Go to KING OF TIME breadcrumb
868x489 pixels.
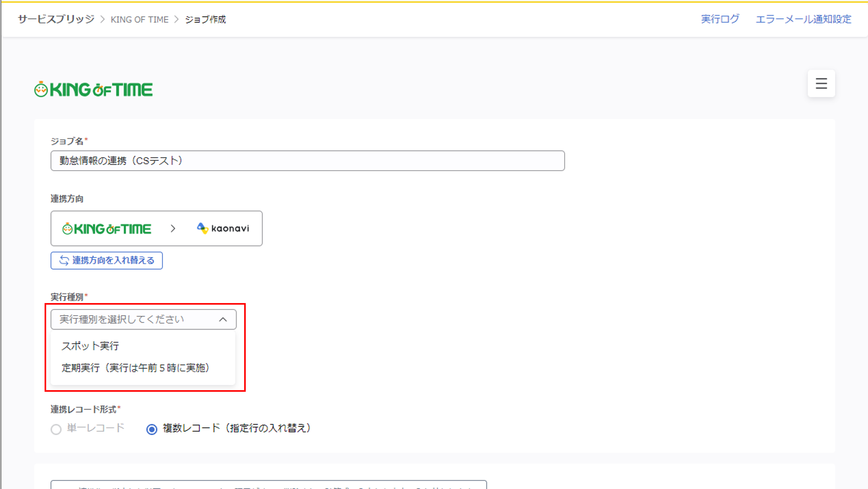tap(139, 19)
